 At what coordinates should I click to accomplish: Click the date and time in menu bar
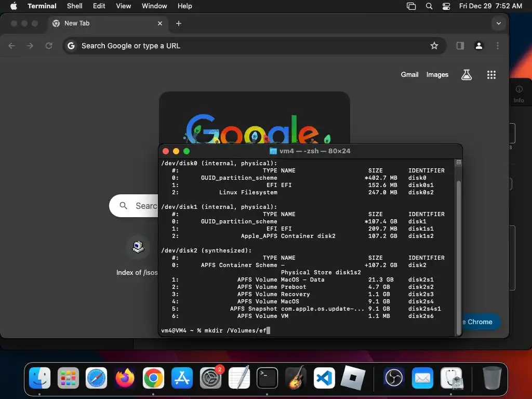(x=490, y=6)
